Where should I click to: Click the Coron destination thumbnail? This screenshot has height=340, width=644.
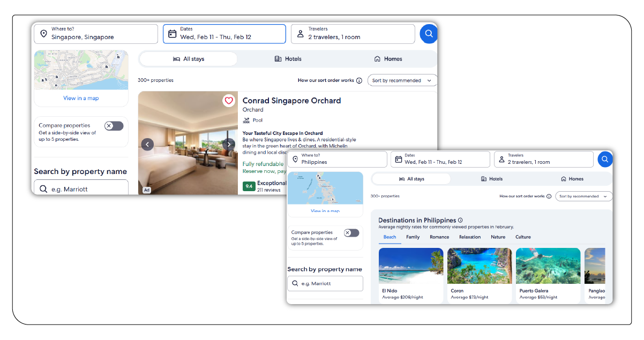tap(480, 266)
